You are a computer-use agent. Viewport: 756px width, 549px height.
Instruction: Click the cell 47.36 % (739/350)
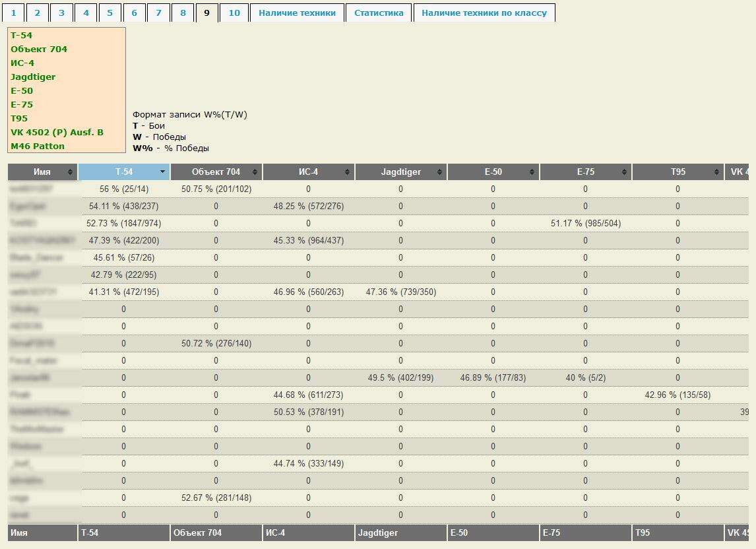400,292
